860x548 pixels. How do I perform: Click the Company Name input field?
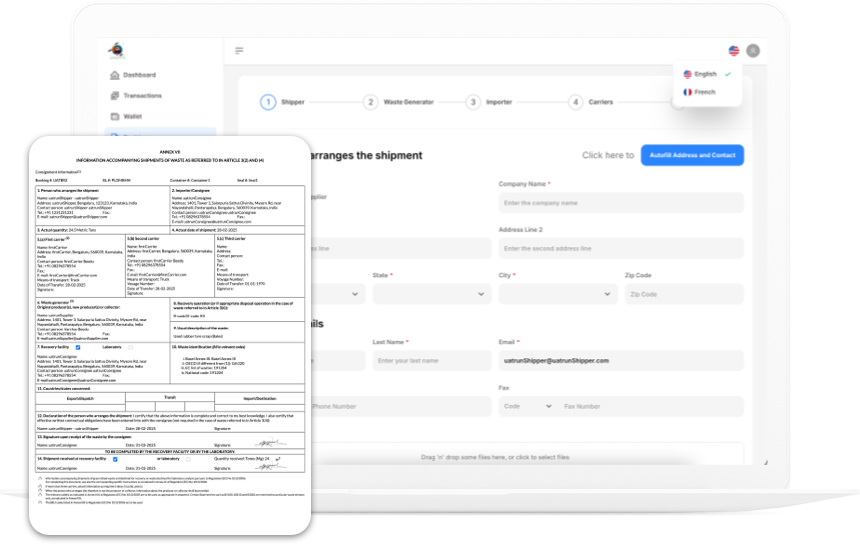click(620, 203)
